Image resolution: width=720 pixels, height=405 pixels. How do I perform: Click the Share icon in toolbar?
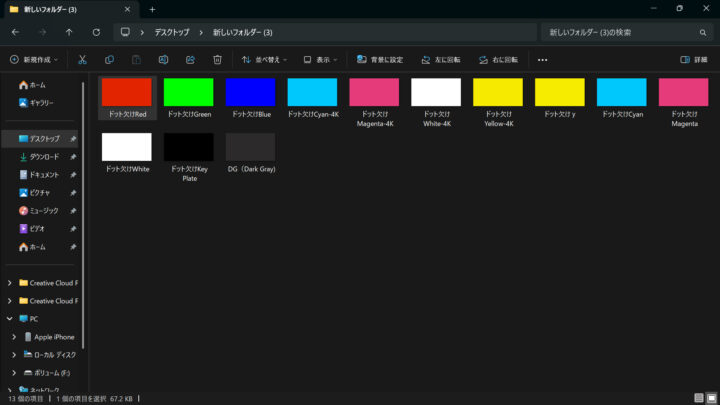pyautogui.click(x=190, y=60)
